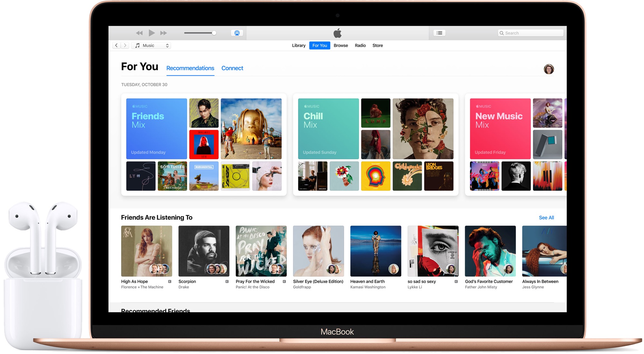Click Panic! At the Disco artist link
This screenshot has width=644, height=354.
pyautogui.click(x=252, y=287)
